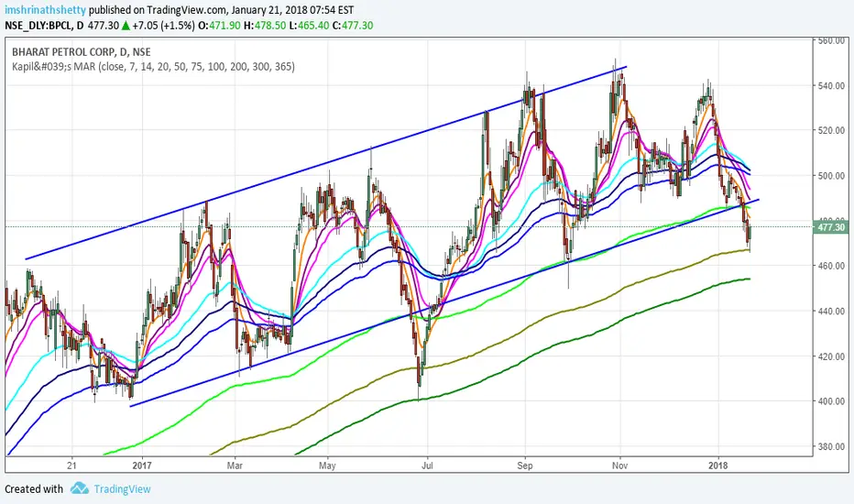The width and height of the screenshot is (854, 504).
Task: Click the 2018 date axis label
Action: pyautogui.click(x=717, y=466)
